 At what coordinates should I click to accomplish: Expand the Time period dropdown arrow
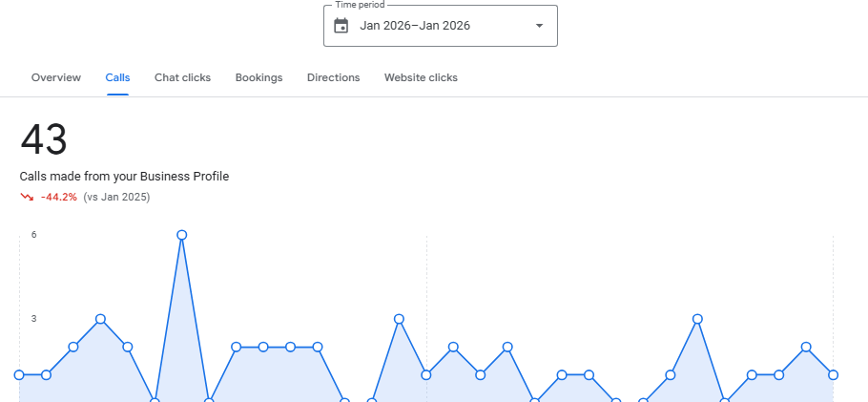click(539, 26)
